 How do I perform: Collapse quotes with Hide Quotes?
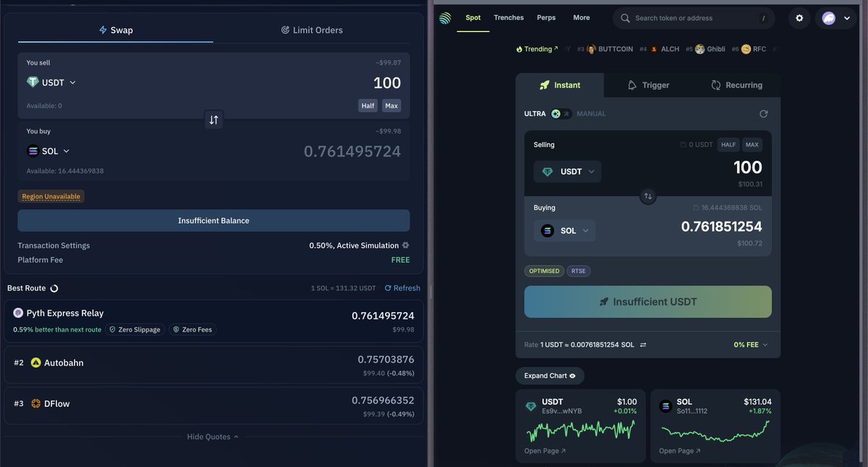coord(213,437)
